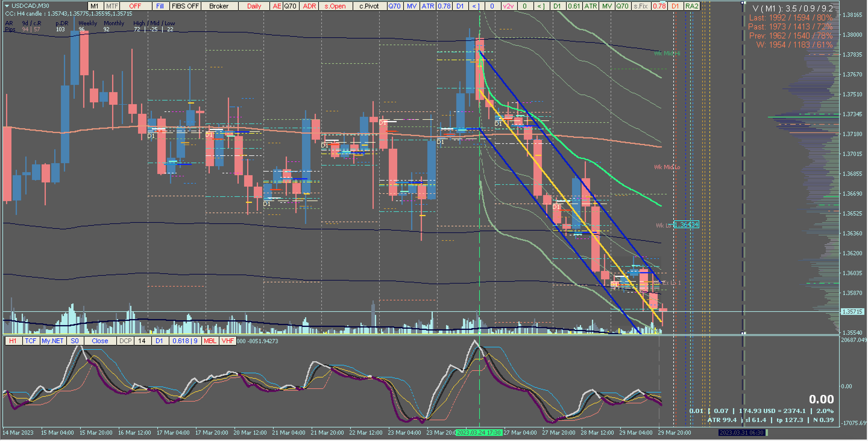868x441 pixels.
Task: Expand the USDCAD,M30 chart symbol arrow
Action: 7,6
